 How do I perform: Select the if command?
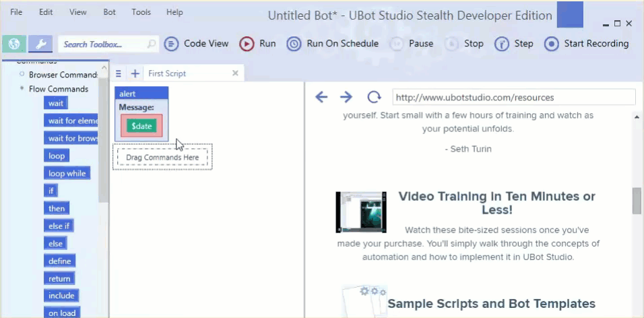click(x=51, y=191)
